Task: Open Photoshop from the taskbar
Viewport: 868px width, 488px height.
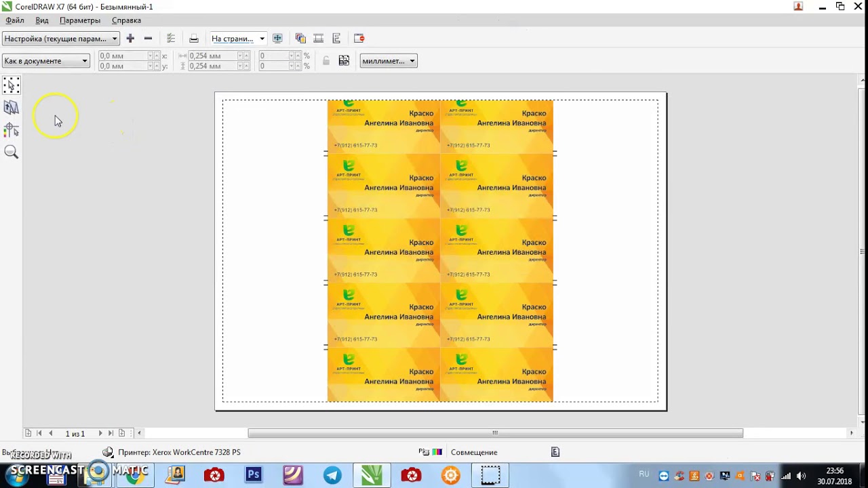Action: point(254,475)
